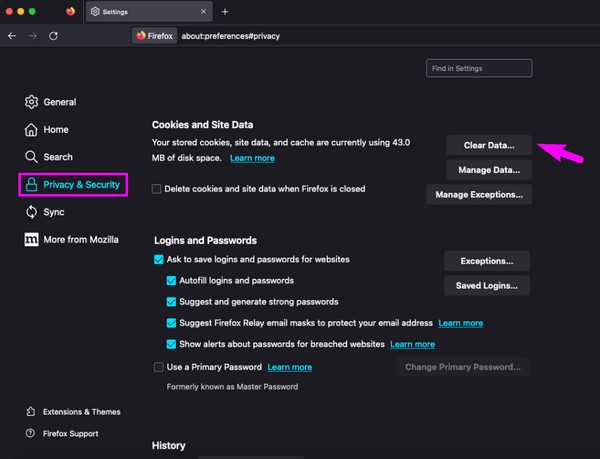Enable Use a Primary Password checkbox
The width and height of the screenshot is (600, 459).
point(159,367)
